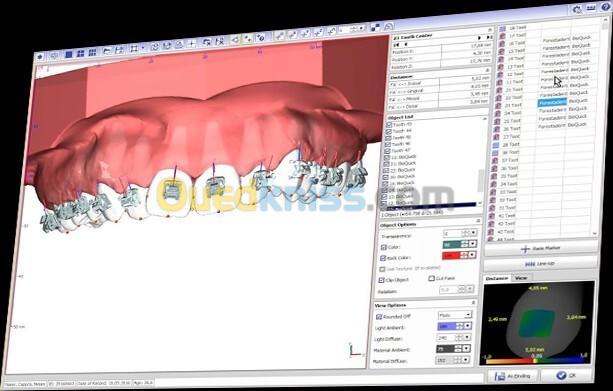Enable the Cut Face checkbox
613x391 pixels.
(x=431, y=278)
